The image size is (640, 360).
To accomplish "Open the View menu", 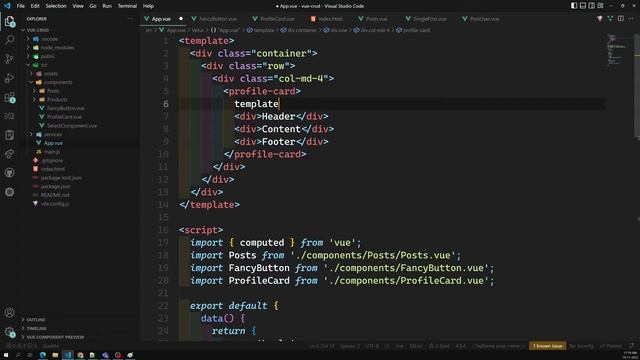I will pos(78,6).
